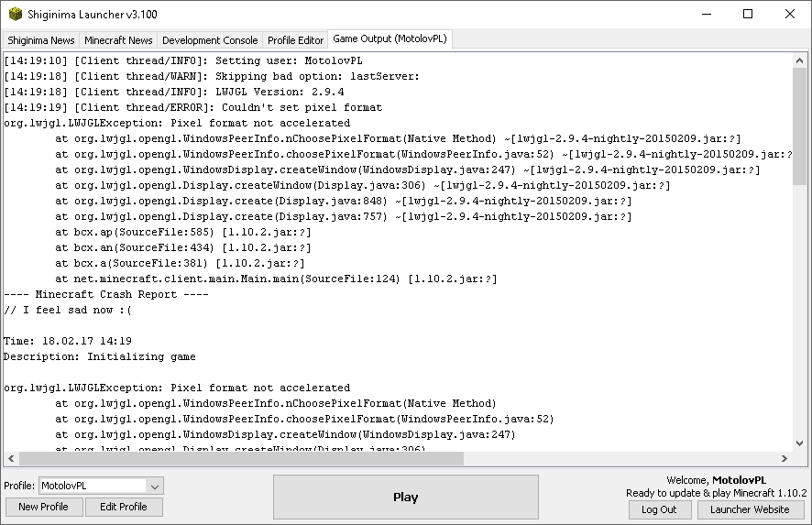Image resolution: width=812 pixels, height=525 pixels.
Task: Switch to the Shiginima News tab
Action: tap(40, 40)
